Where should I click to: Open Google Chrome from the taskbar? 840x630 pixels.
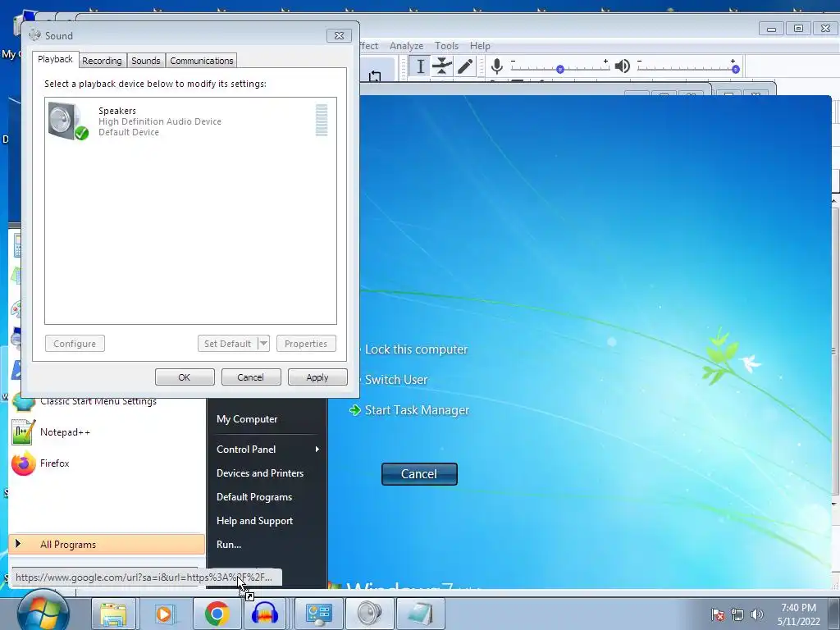[x=217, y=614]
